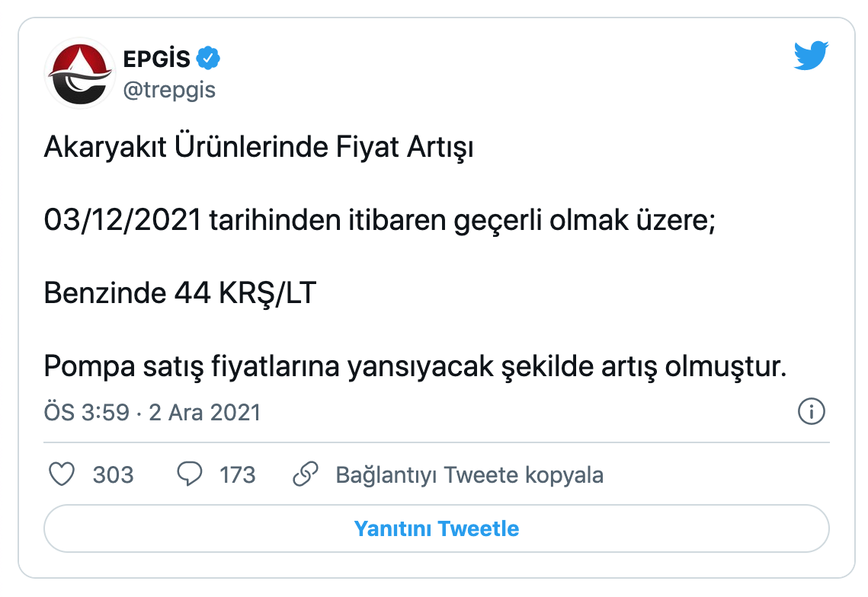Image resolution: width=868 pixels, height=597 pixels.
Task: Click the "Akaryakıt Ürünlerinde Fiyat Artışı" headline text
Action: [258, 147]
